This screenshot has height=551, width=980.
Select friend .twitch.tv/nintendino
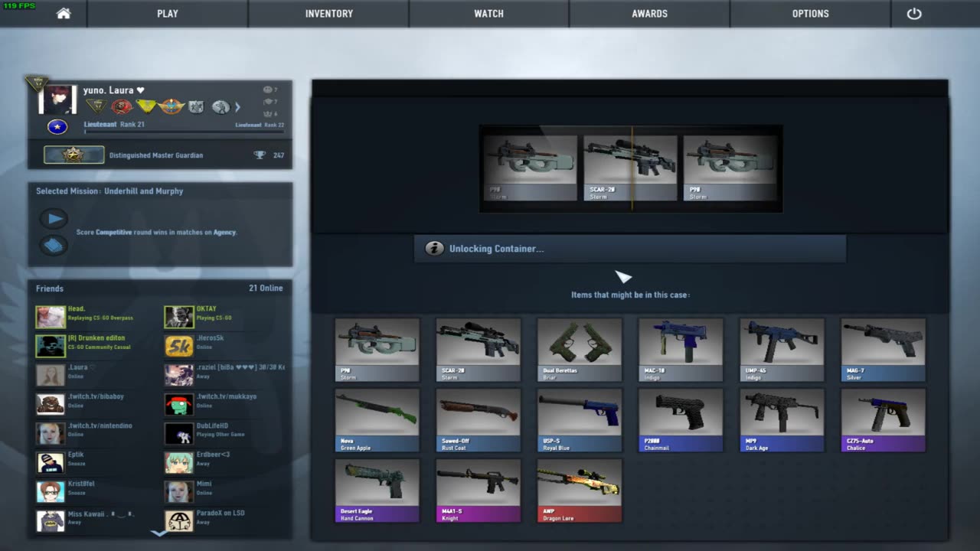[x=100, y=425]
